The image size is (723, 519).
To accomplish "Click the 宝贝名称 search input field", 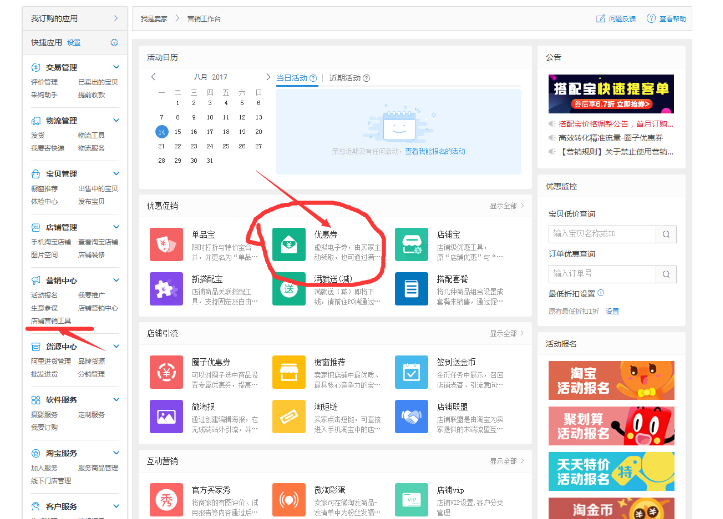I will (602, 234).
